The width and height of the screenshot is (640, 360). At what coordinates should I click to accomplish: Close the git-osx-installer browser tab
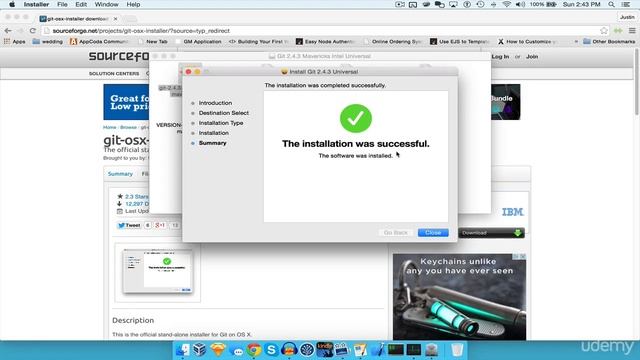pyautogui.click(x=116, y=19)
